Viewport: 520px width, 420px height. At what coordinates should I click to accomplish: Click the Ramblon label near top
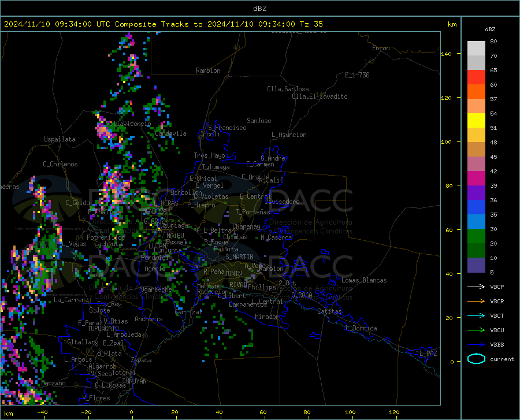point(208,70)
